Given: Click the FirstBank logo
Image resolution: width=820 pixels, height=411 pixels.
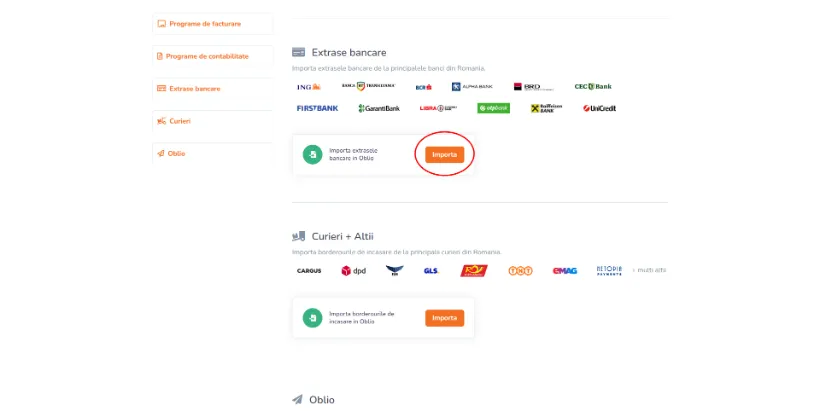Looking at the screenshot, I should click(317, 108).
